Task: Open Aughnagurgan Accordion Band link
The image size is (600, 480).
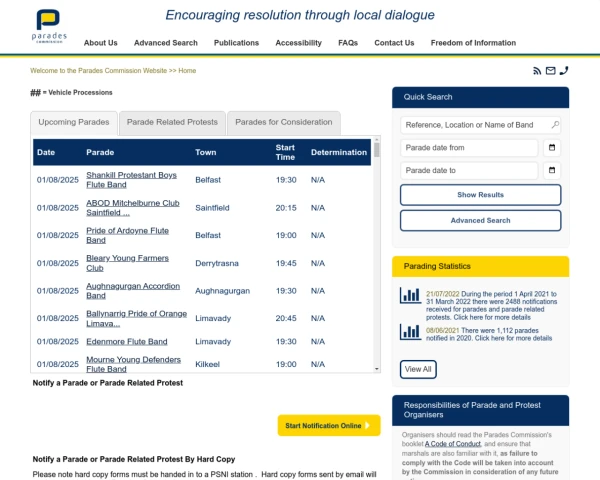Action: click(x=133, y=291)
